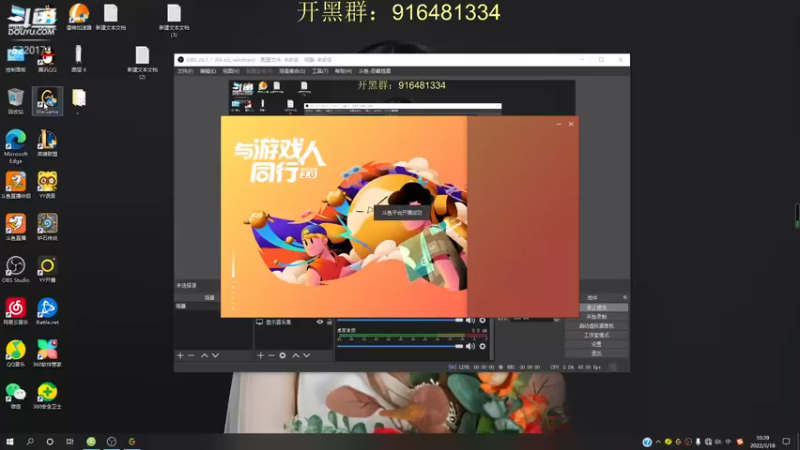800x450 pixels.
Task: Click the 开始录制 button in OBS
Action: point(596,317)
